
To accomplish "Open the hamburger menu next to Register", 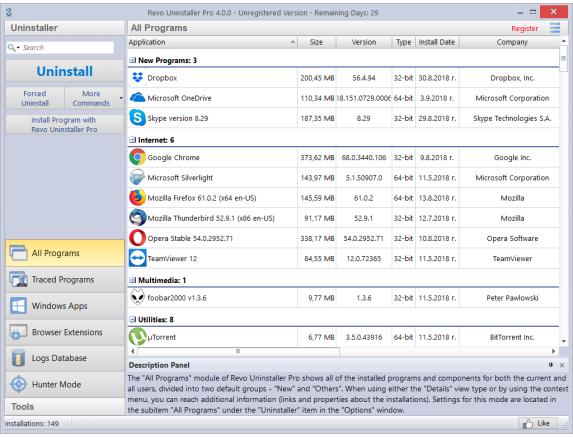I will point(555,28).
